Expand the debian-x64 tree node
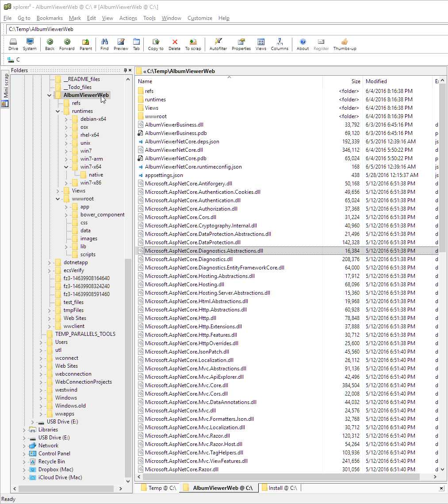 (x=66, y=119)
